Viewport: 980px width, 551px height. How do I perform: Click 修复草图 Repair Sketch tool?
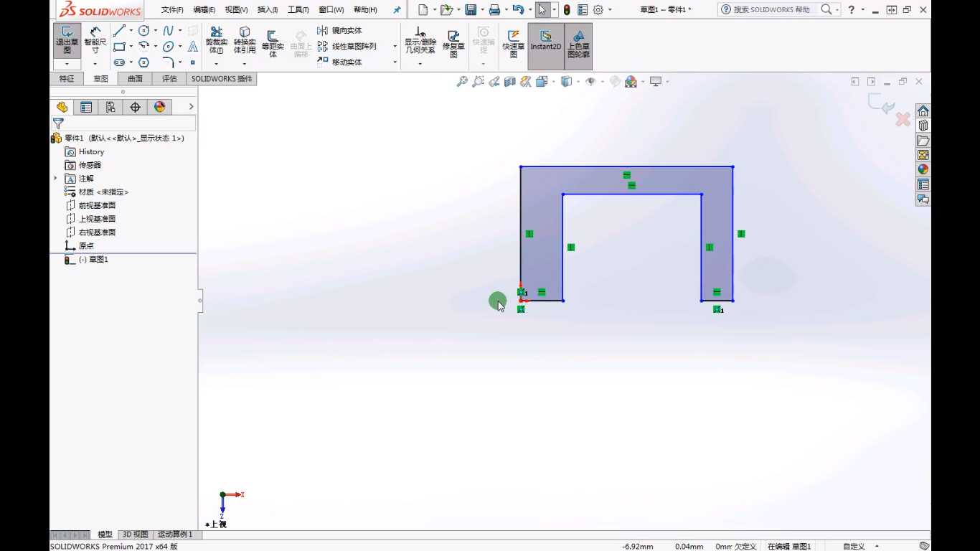click(453, 44)
